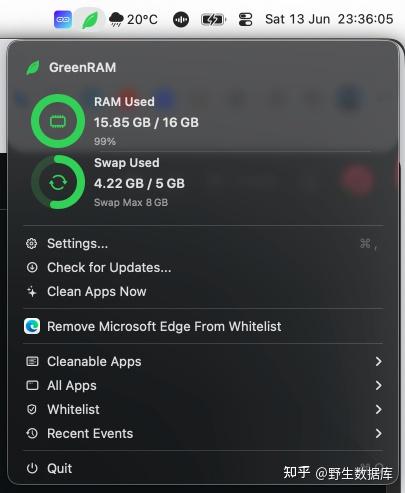Click the RAM Used green ring gauge
Viewport: 405px width, 493px height.
coord(58,121)
